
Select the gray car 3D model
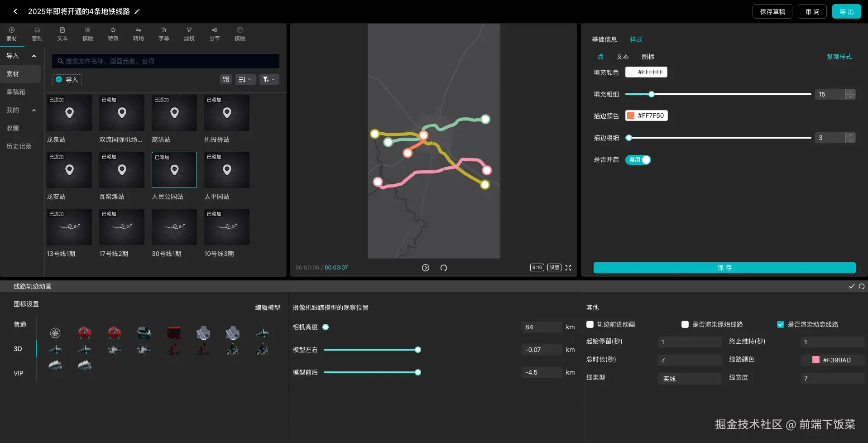click(x=144, y=333)
